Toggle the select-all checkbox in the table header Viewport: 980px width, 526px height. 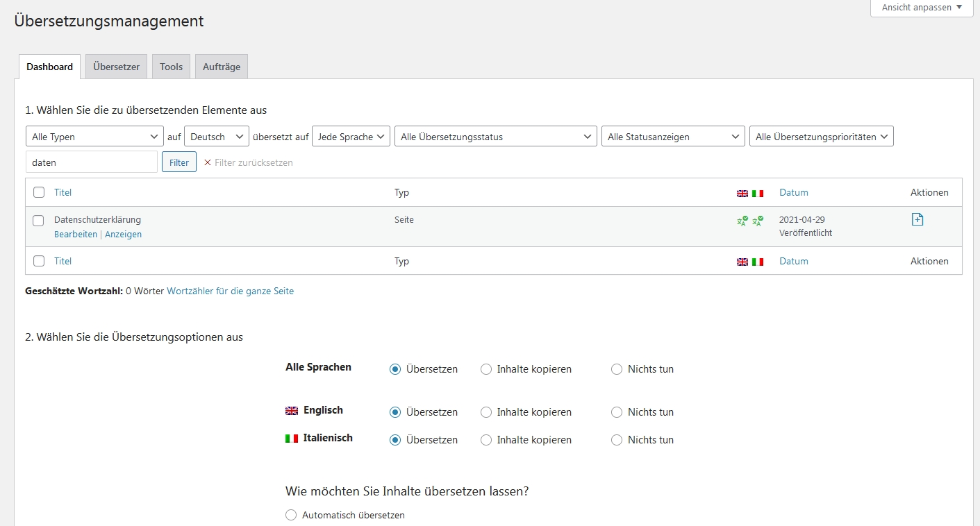tap(39, 192)
